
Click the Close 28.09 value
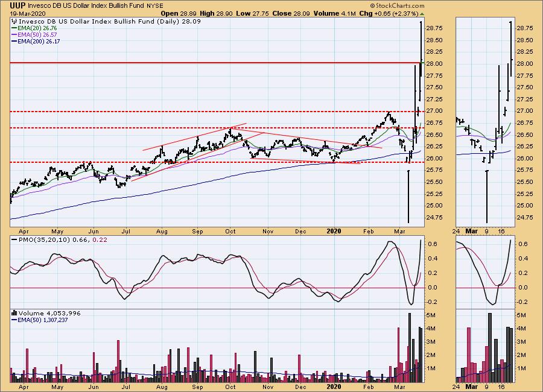[291, 13]
